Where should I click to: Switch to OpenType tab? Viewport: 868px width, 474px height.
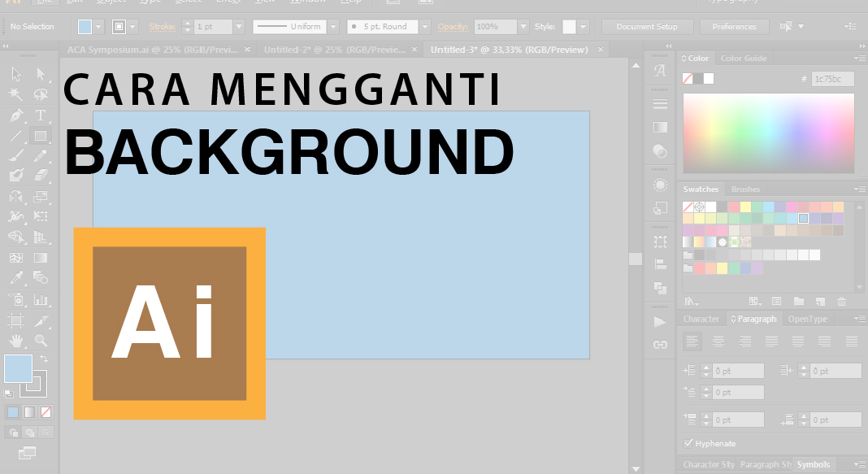click(808, 319)
